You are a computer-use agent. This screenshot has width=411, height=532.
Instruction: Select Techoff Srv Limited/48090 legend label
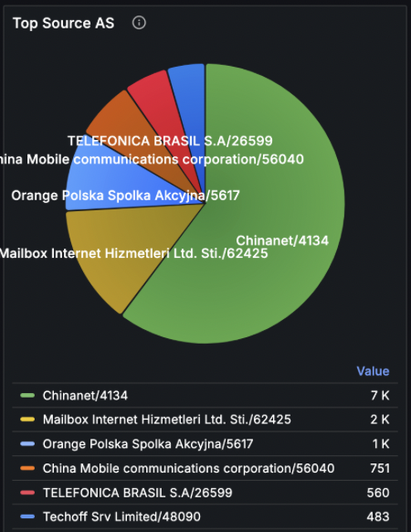121,516
